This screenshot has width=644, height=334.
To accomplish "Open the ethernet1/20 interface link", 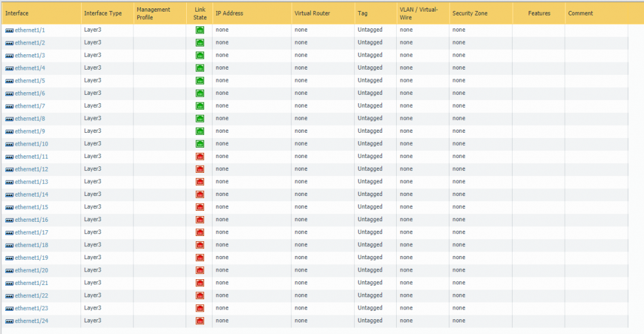I will 32,270.
